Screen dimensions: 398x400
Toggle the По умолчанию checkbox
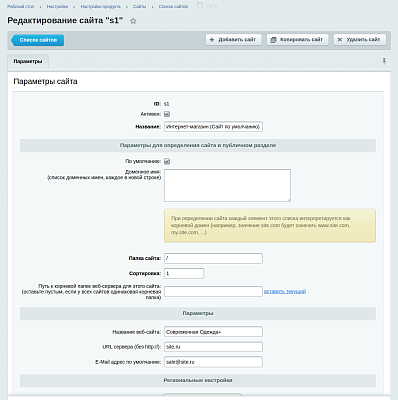click(x=167, y=161)
